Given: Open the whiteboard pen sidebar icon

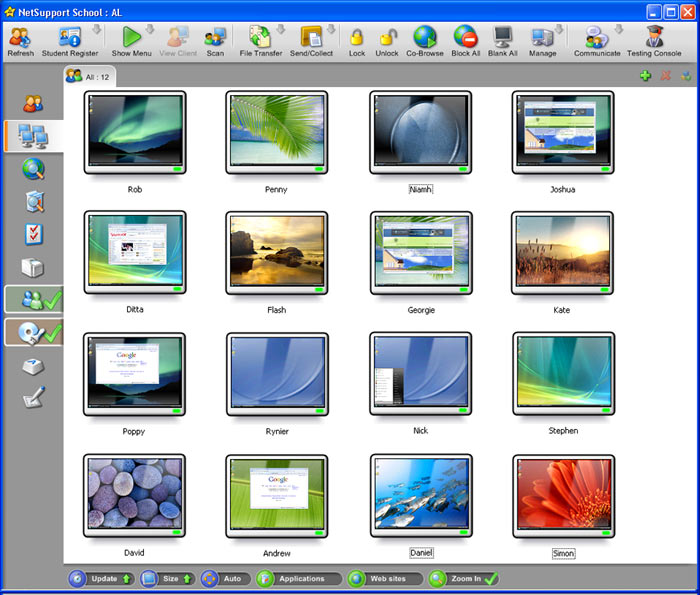Looking at the screenshot, I should click(x=34, y=397).
